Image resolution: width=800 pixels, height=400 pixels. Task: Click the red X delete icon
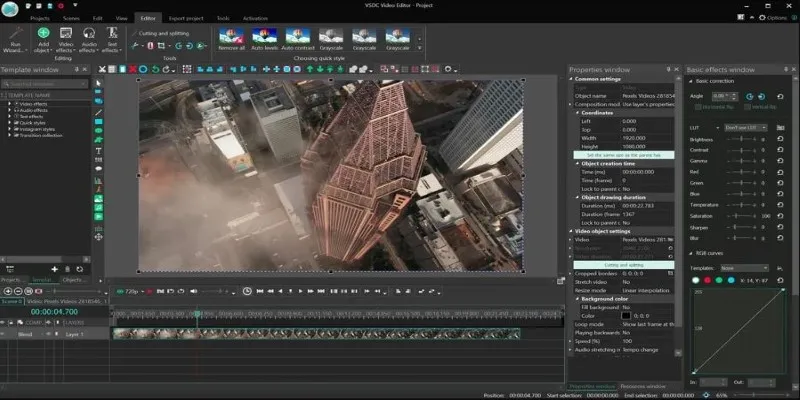[x=133, y=69]
